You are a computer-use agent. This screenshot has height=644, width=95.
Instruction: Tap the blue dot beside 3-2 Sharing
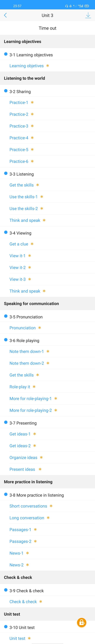(x=6, y=91)
